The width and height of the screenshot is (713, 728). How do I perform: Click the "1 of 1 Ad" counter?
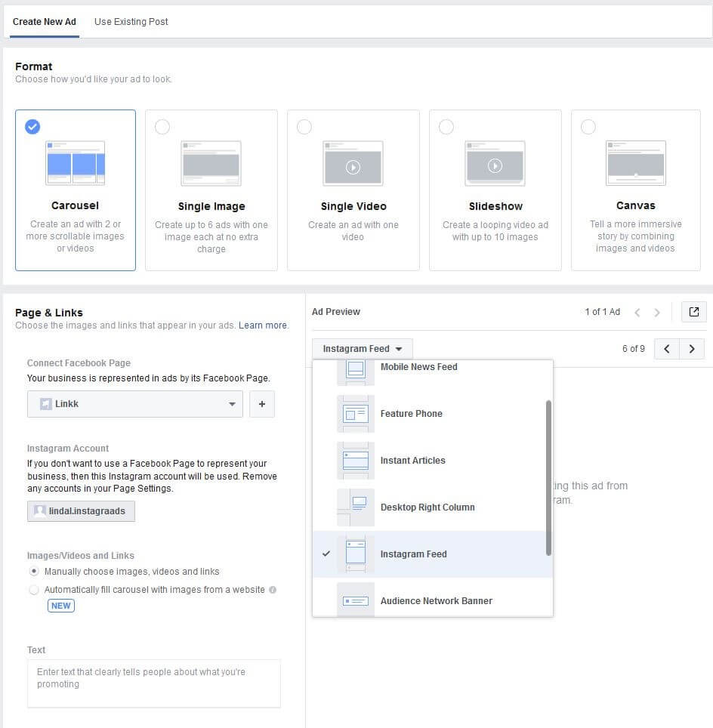(x=603, y=312)
